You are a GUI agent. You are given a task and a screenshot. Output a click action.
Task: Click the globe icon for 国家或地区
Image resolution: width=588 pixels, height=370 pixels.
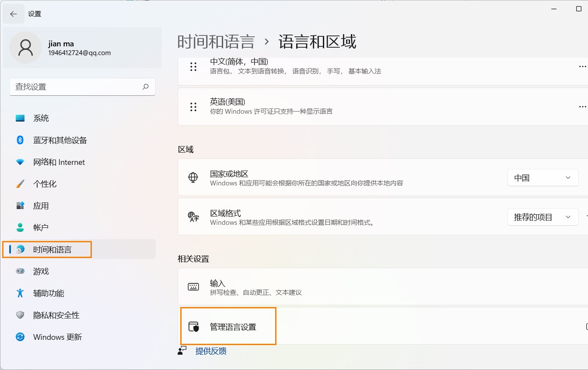point(193,177)
